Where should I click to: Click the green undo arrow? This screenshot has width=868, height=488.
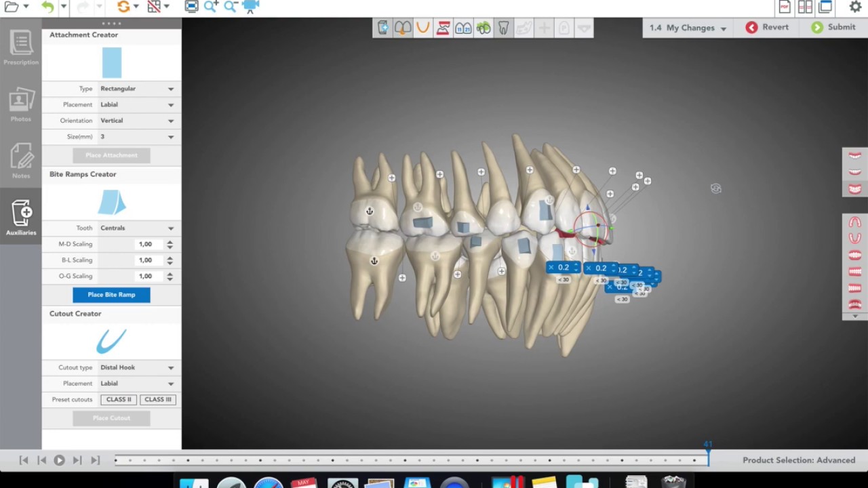pyautogui.click(x=47, y=7)
